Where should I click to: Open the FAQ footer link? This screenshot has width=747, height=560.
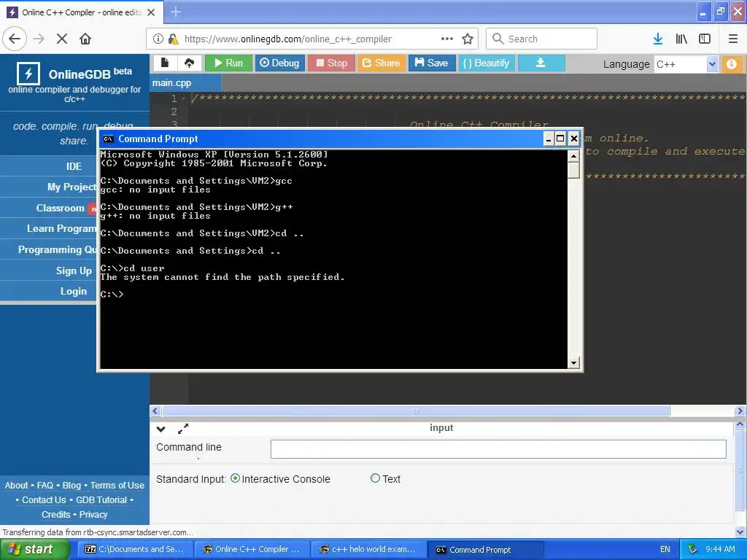[45, 485]
